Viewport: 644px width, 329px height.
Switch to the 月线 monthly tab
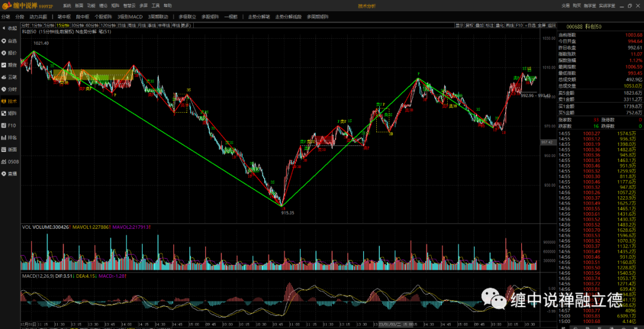[x=142, y=25]
